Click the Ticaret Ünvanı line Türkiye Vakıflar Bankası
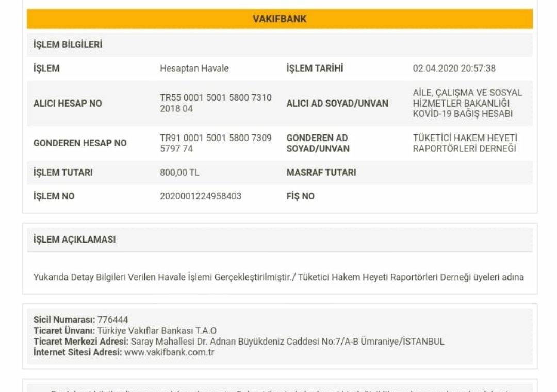Image resolution: width=557 pixels, height=392 pixels. (125, 331)
